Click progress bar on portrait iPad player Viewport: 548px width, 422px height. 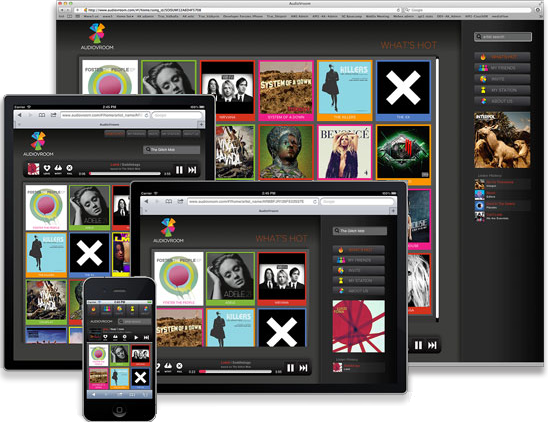coord(125,173)
